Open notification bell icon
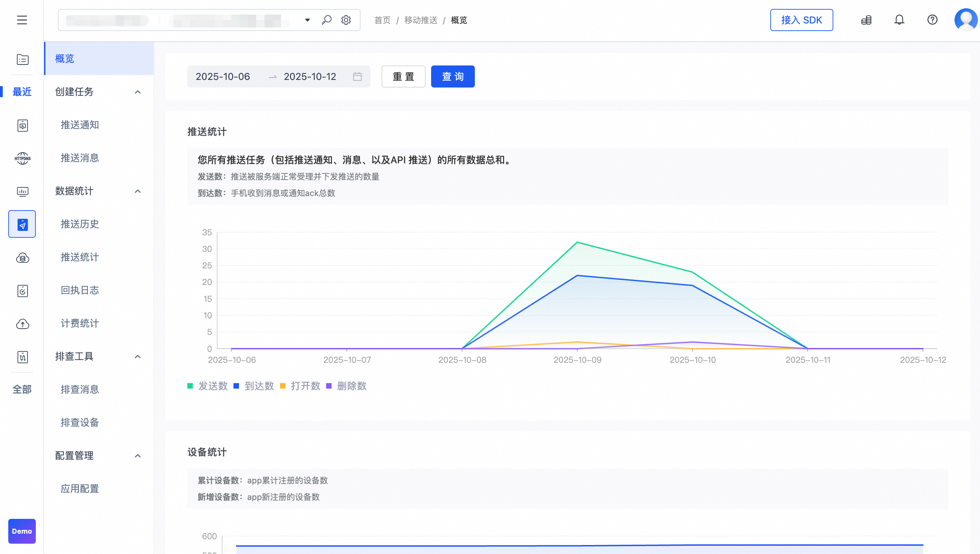980x554 pixels. coord(899,20)
